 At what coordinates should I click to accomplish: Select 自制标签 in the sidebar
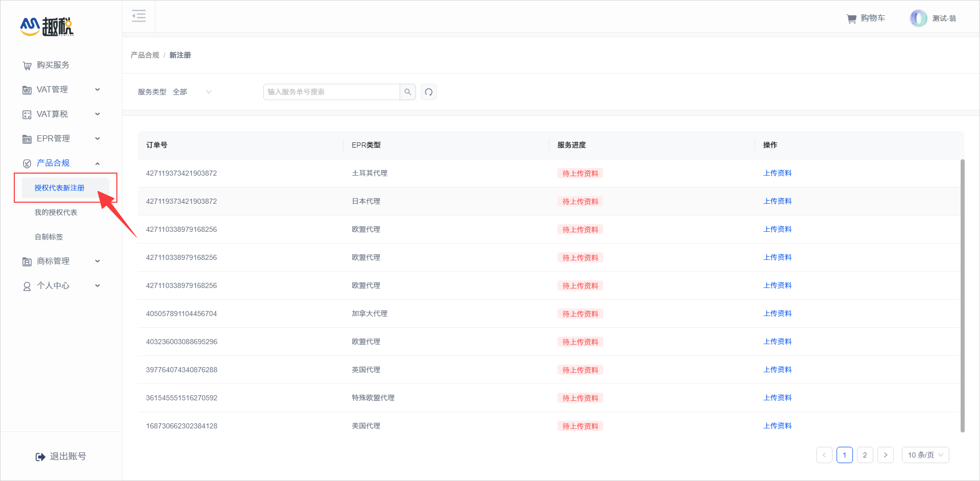click(x=49, y=237)
